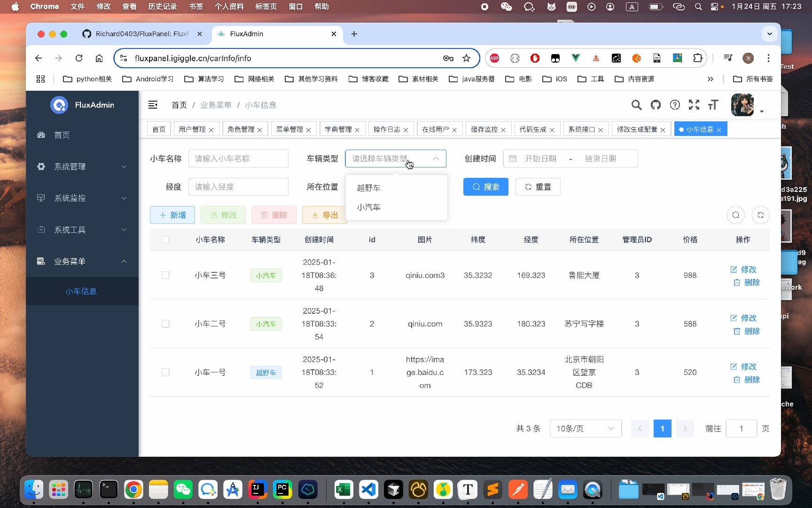This screenshot has width=812, height=508.
Task: Check the row checkbox for 小车一号
Action: coord(165,372)
